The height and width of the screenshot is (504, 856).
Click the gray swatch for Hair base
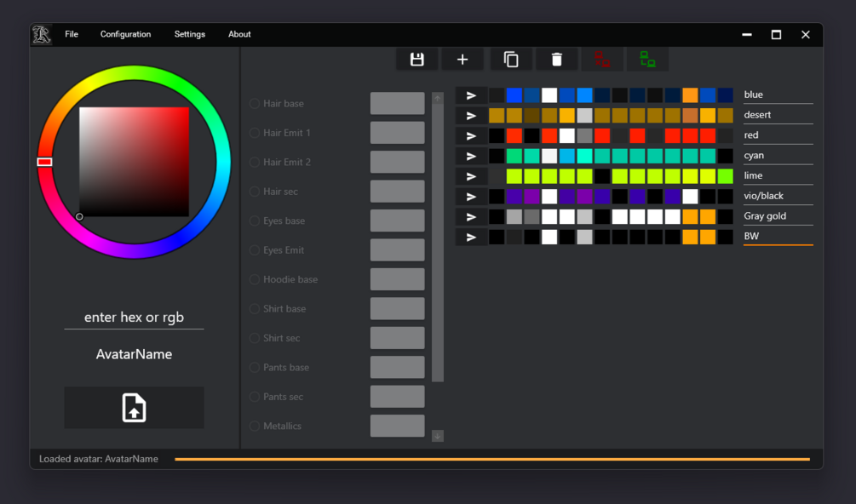click(x=398, y=104)
